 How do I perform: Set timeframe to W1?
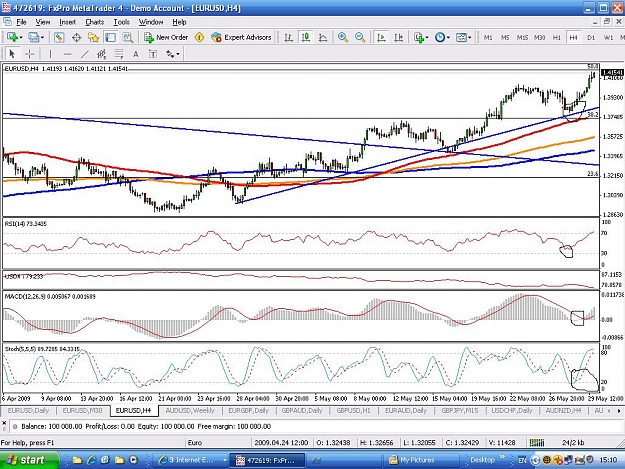608,37
